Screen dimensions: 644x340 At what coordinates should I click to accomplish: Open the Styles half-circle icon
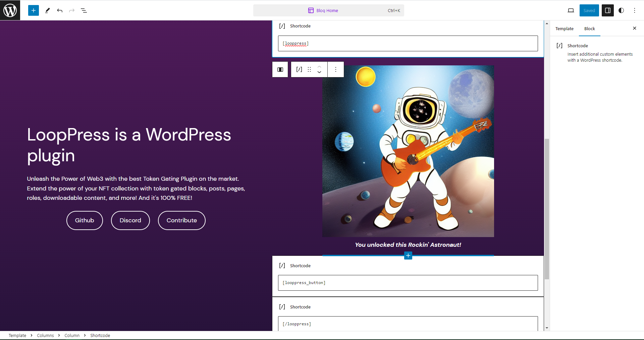(621, 10)
